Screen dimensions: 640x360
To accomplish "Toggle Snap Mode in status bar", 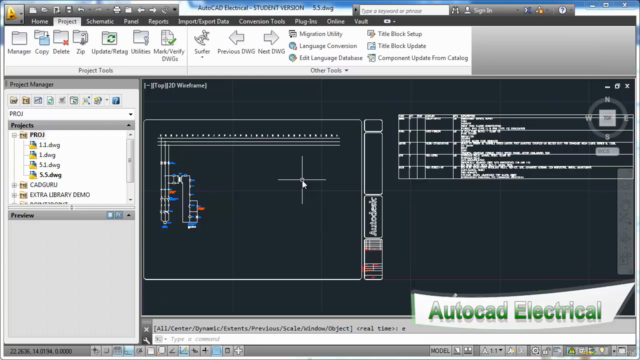I will point(106,351).
